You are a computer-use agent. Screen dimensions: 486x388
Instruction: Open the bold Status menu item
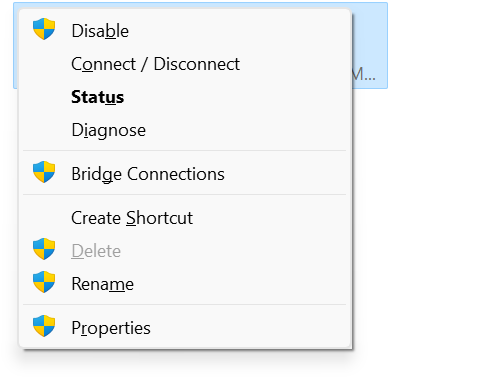(x=97, y=97)
